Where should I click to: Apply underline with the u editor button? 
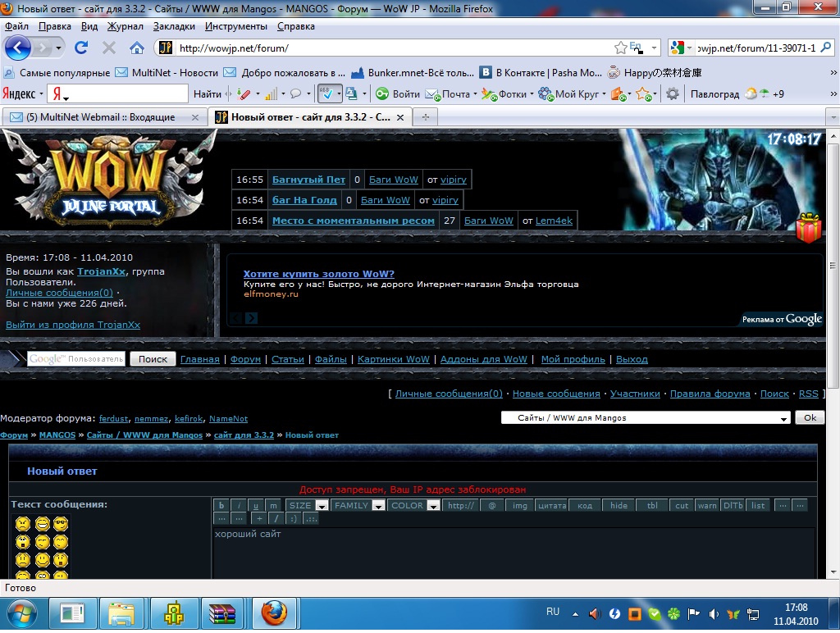(256, 505)
